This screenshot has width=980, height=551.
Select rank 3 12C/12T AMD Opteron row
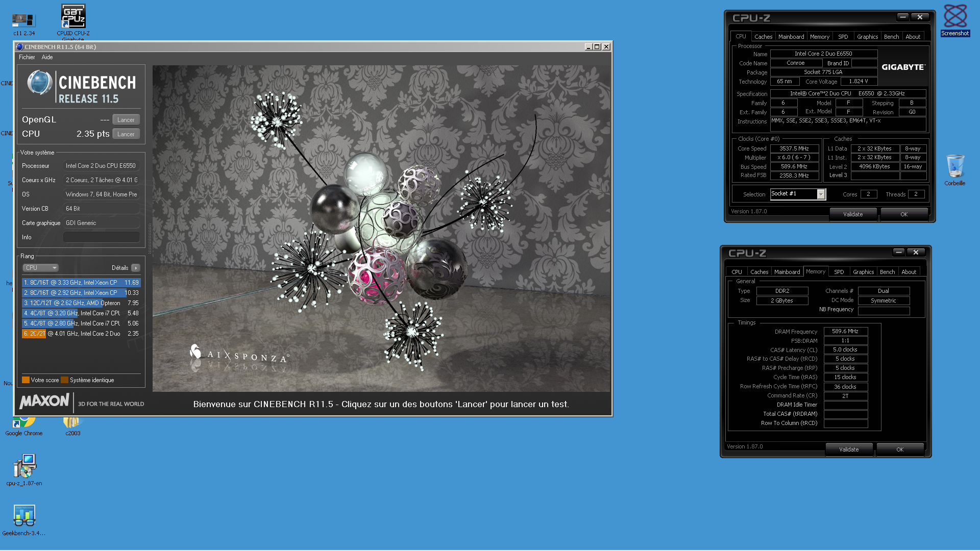tap(81, 303)
